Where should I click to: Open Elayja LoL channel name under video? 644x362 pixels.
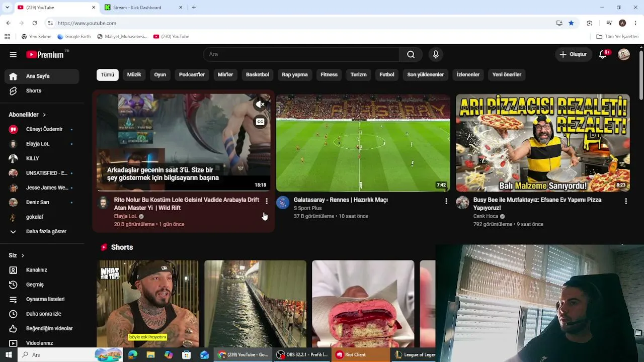click(125, 216)
